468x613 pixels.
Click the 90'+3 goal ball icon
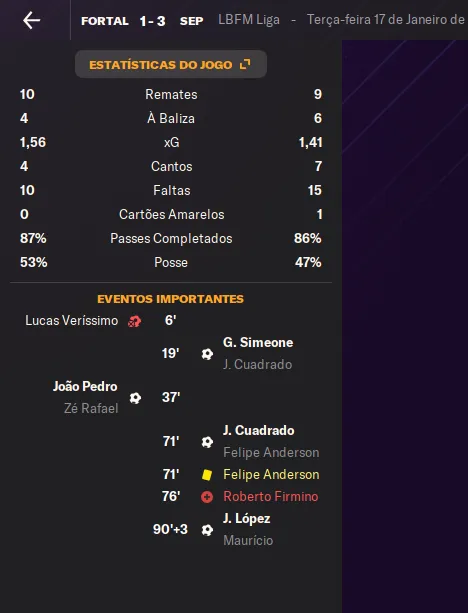(x=207, y=530)
